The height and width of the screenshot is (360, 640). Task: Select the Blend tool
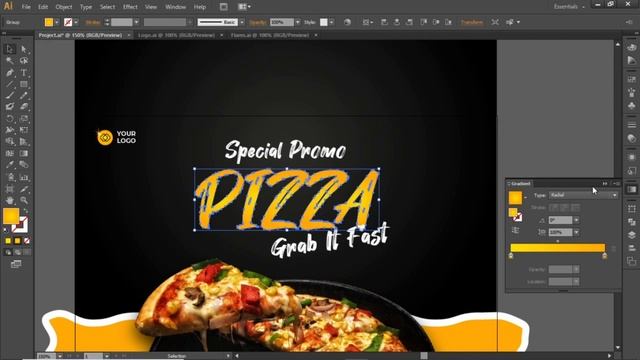[24, 165]
